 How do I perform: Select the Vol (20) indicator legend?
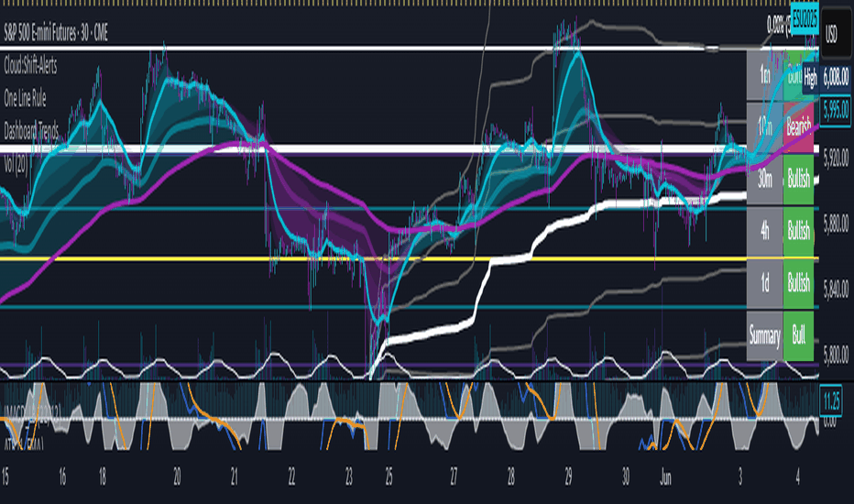point(16,163)
